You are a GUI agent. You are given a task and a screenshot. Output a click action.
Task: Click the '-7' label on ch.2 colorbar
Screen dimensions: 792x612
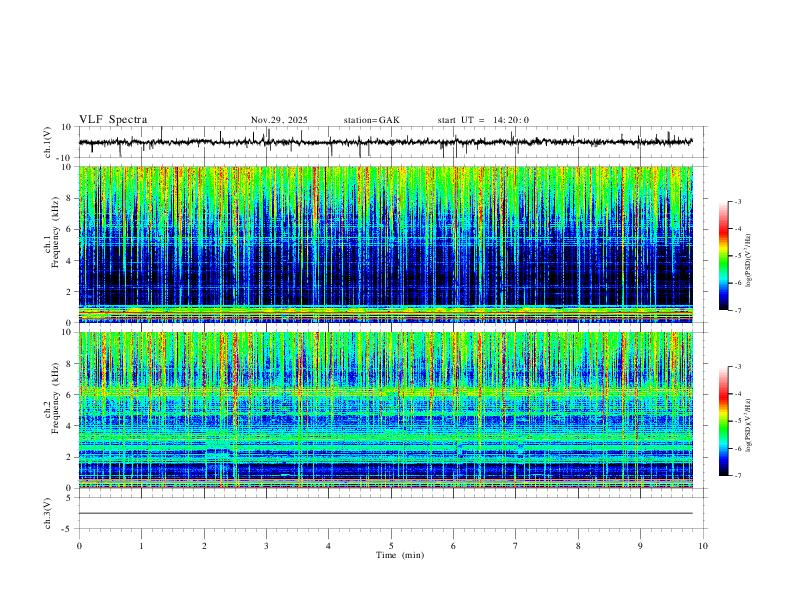(738, 476)
